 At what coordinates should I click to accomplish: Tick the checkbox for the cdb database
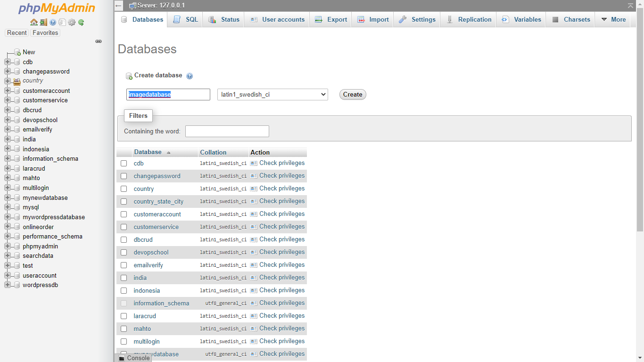[124, 164]
